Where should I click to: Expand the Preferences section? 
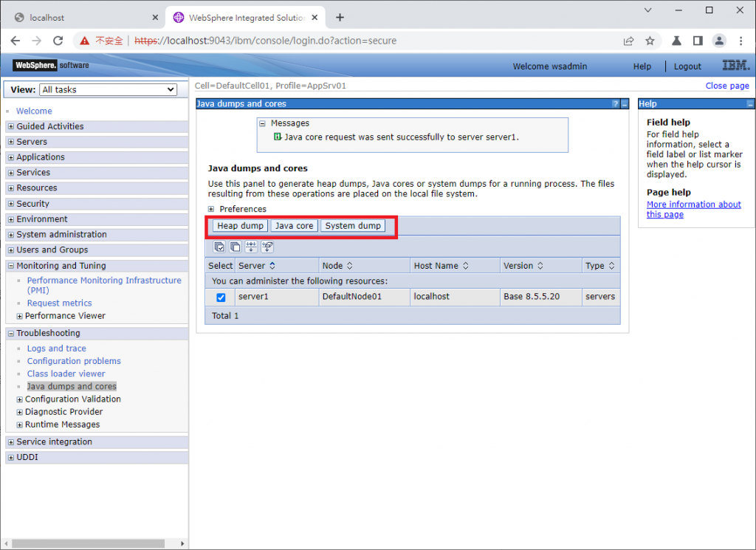click(x=210, y=209)
